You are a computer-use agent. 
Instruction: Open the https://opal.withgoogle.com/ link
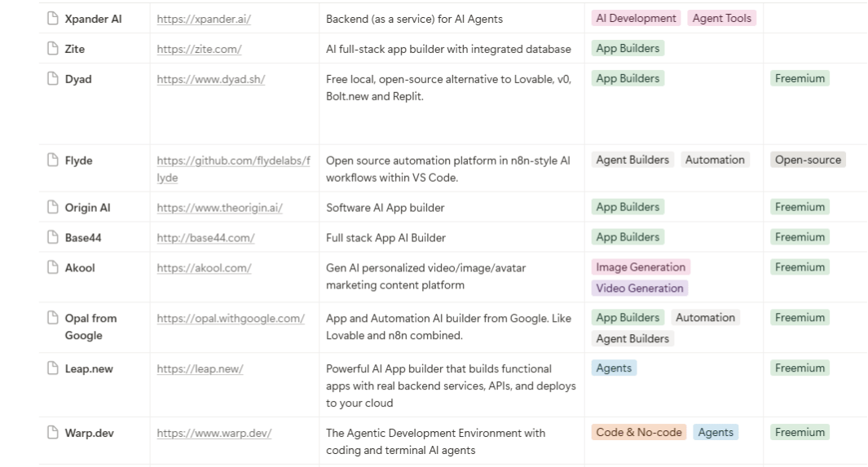pyautogui.click(x=231, y=318)
